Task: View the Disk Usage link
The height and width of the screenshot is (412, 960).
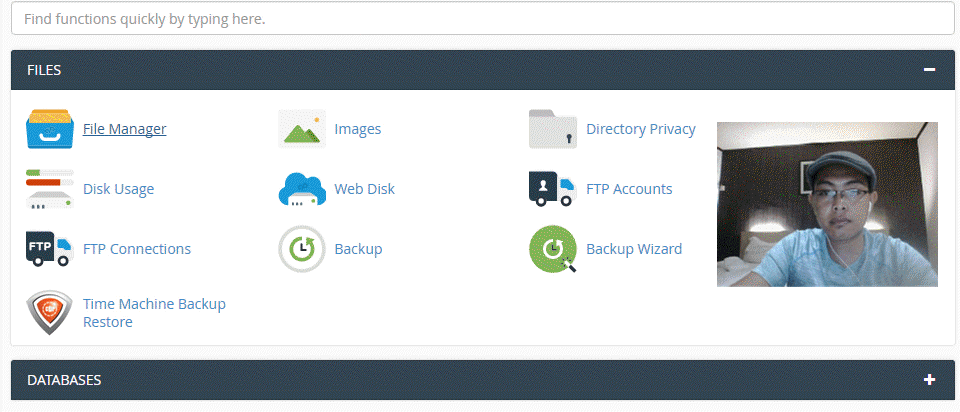Action: pyautogui.click(x=118, y=189)
